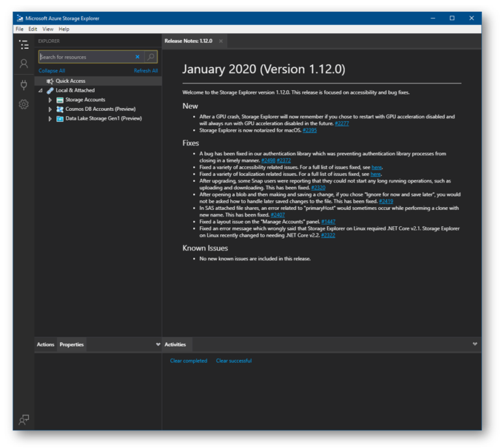Screen dimensions: 501x448
Task: Open the Account Management person icon
Action: [24, 63]
